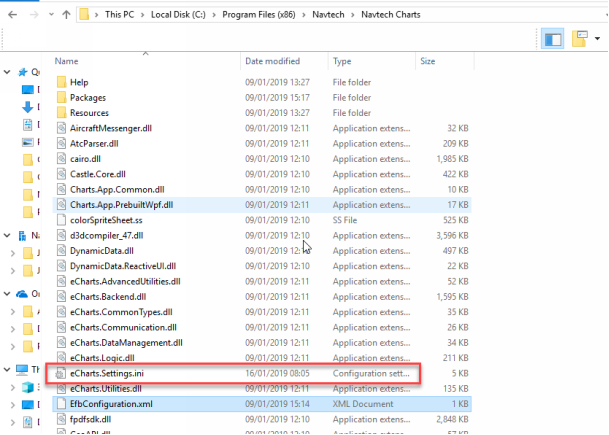The height and width of the screenshot is (435, 609).
Task: Click the 09/01/2019 15:17 date cell
Action: [277, 97]
